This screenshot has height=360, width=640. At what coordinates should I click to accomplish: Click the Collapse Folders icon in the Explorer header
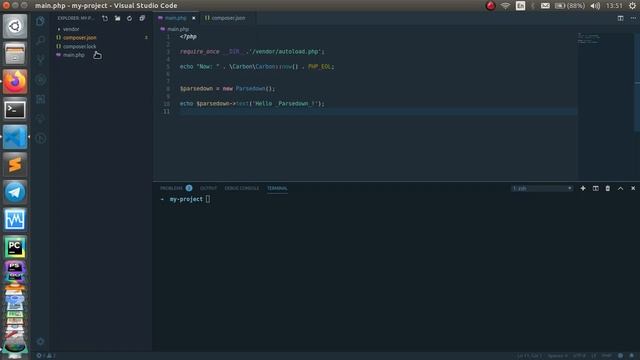142,18
